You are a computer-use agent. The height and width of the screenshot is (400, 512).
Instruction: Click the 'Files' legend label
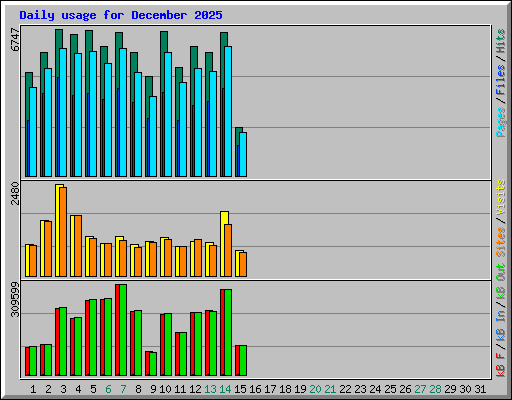tap(501, 80)
